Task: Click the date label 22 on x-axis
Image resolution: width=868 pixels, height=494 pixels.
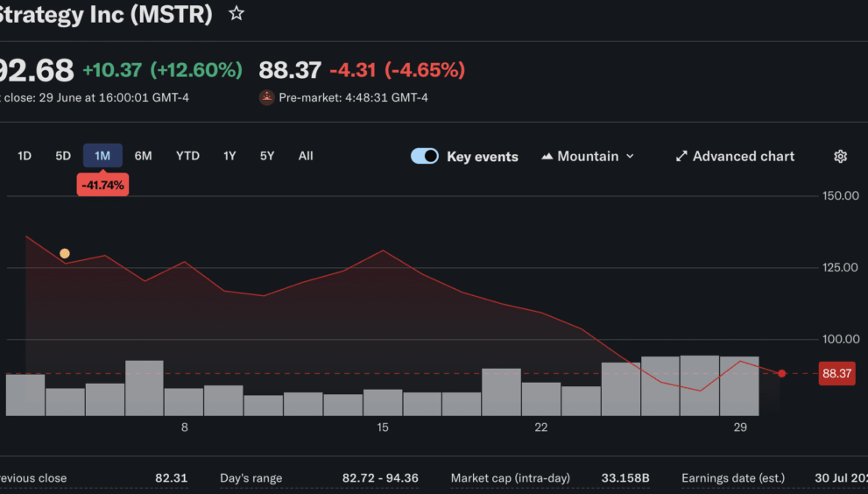Action: coord(540,427)
